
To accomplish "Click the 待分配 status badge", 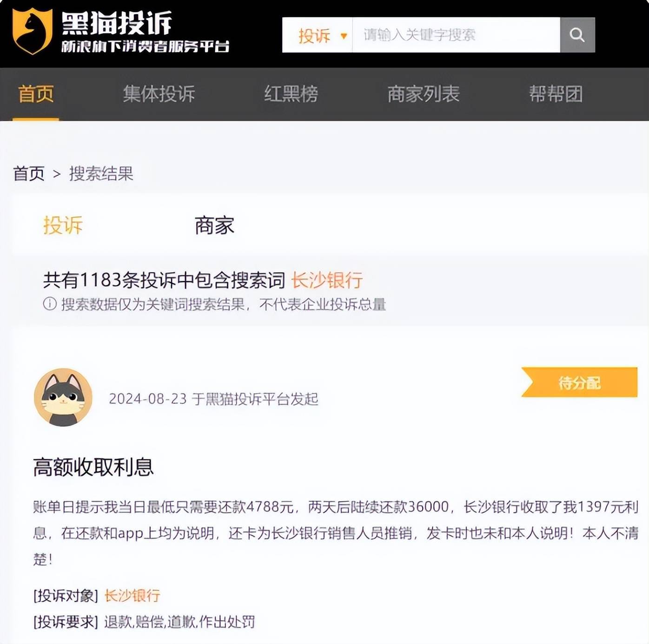I will pos(579,382).
